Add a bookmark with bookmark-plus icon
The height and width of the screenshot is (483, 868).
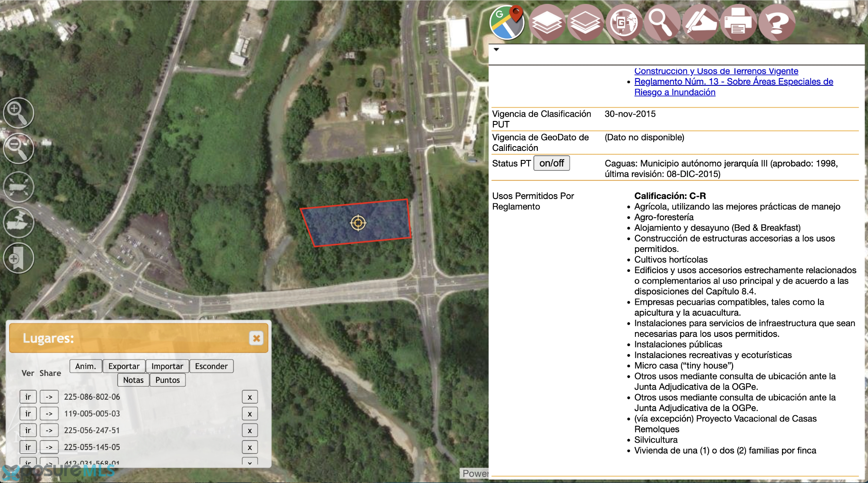[x=19, y=258]
